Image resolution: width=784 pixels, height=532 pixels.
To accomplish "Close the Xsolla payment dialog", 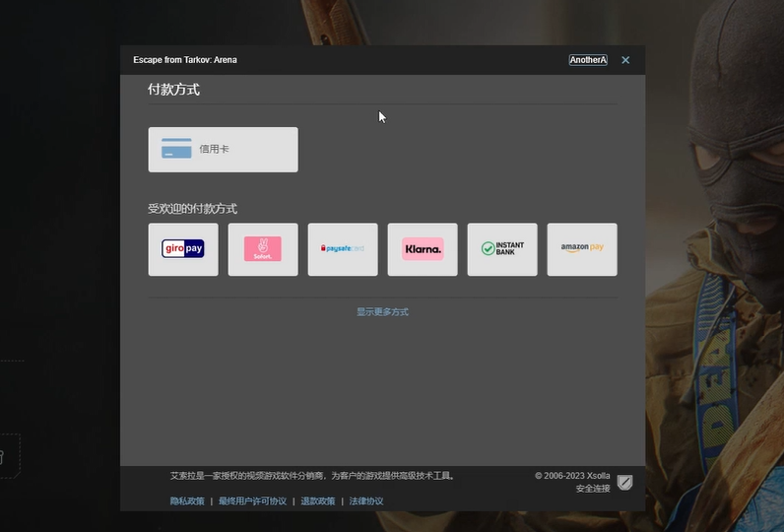I will [x=625, y=60].
